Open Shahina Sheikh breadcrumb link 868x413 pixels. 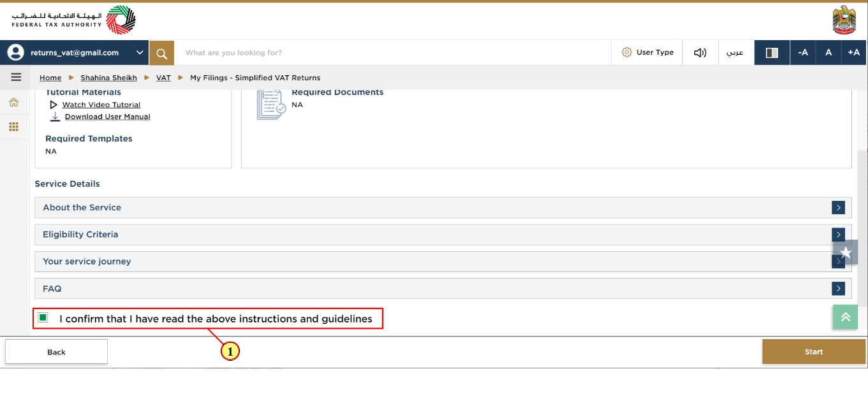tap(108, 78)
